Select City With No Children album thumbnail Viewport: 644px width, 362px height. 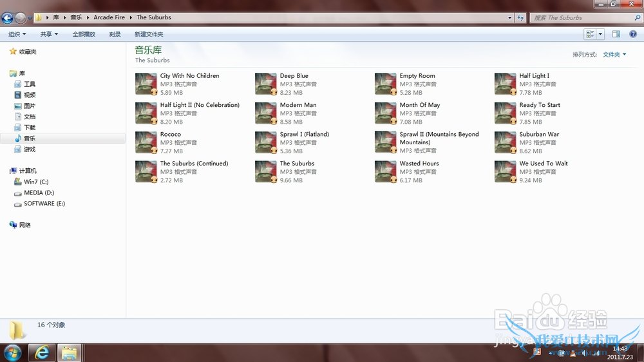pos(146,84)
